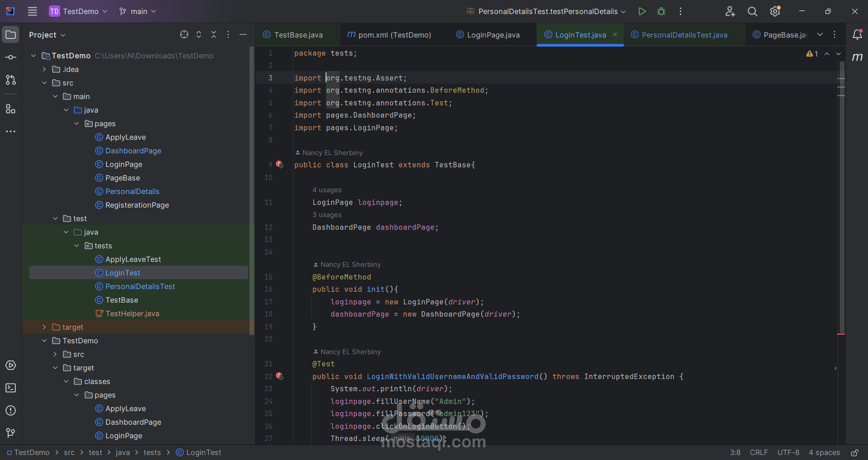Open editor tab options menu

coord(834,35)
